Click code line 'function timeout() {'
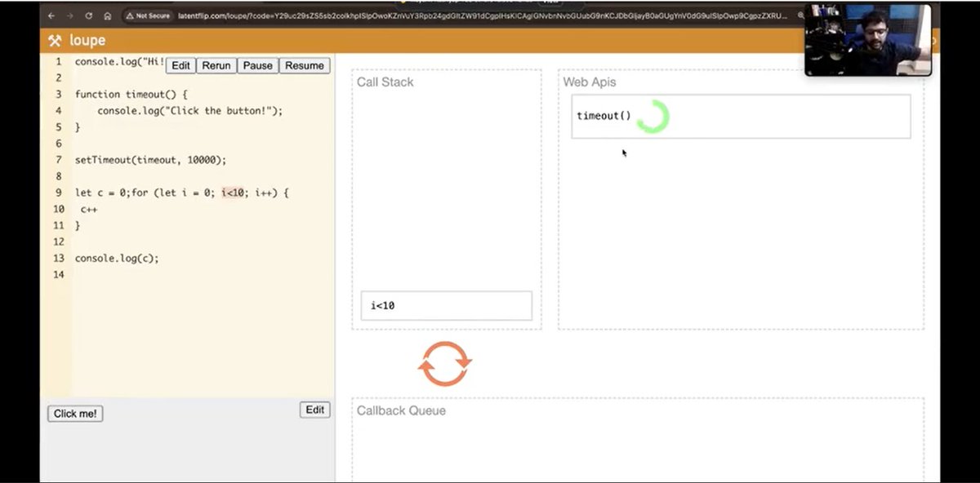 point(131,95)
